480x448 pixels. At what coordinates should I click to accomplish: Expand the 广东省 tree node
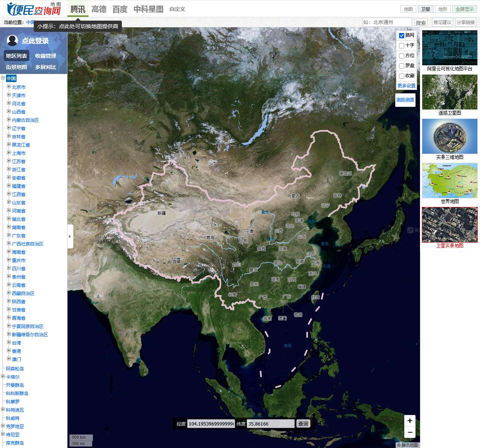click(9, 235)
